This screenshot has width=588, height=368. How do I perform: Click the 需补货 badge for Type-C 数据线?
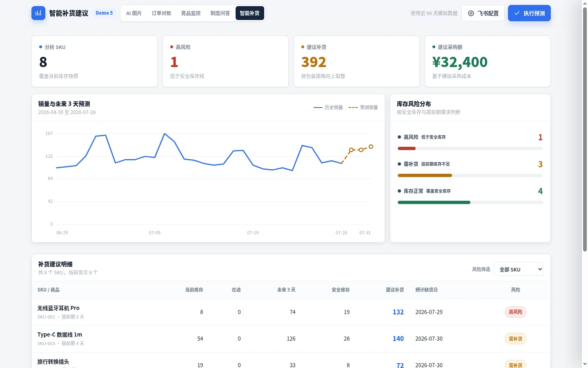[515, 339]
